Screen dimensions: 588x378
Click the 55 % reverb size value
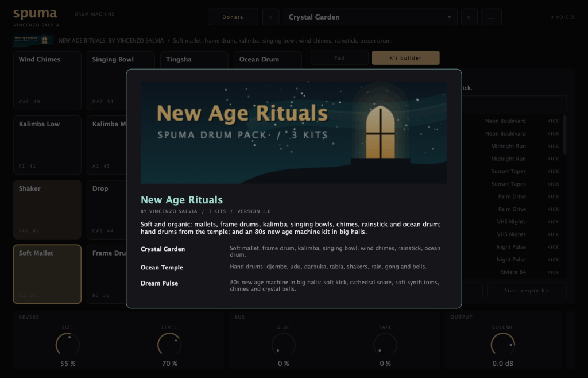tap(68, 364)
